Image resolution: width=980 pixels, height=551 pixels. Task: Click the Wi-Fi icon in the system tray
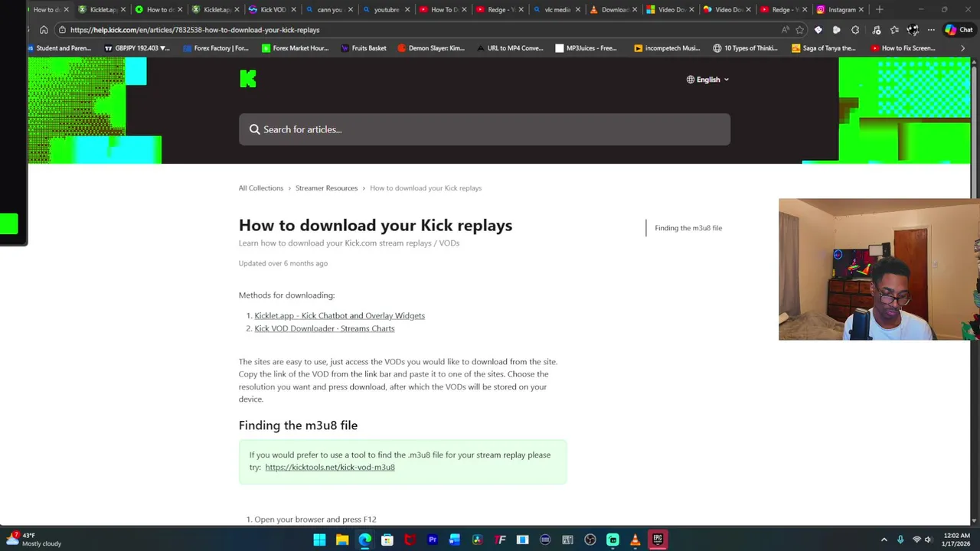[x=916, y=540]
